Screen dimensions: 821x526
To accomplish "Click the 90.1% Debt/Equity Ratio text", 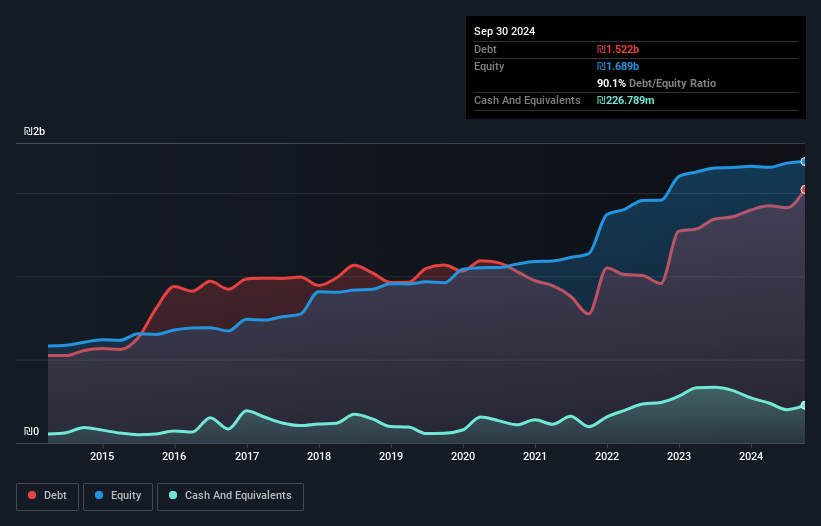I will pos(656,83).
